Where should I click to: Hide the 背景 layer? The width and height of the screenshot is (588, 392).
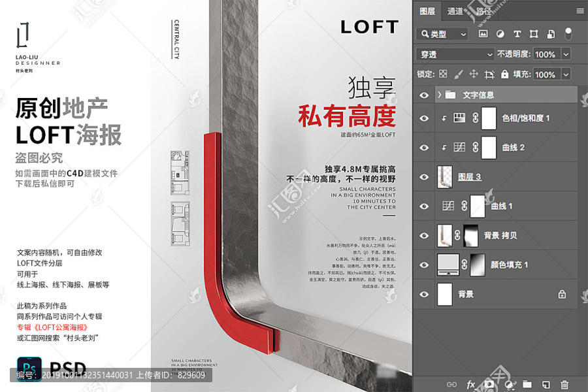tap(424, 294)
